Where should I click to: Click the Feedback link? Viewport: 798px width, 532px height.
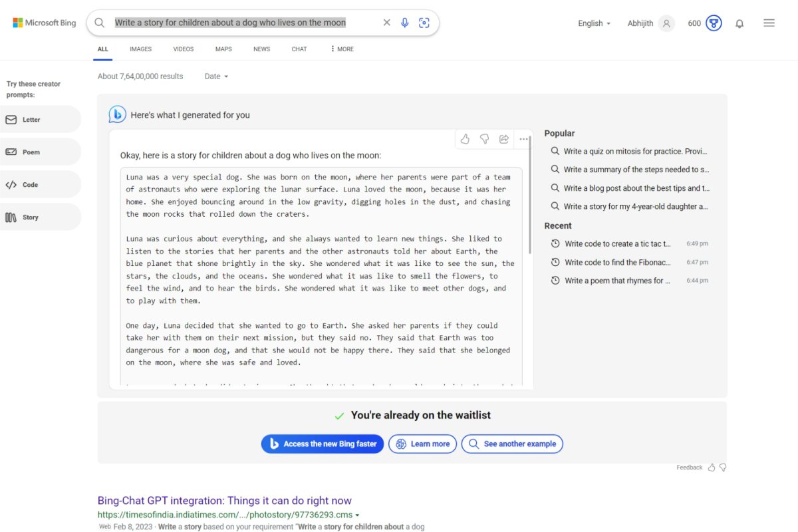[690, 467]
